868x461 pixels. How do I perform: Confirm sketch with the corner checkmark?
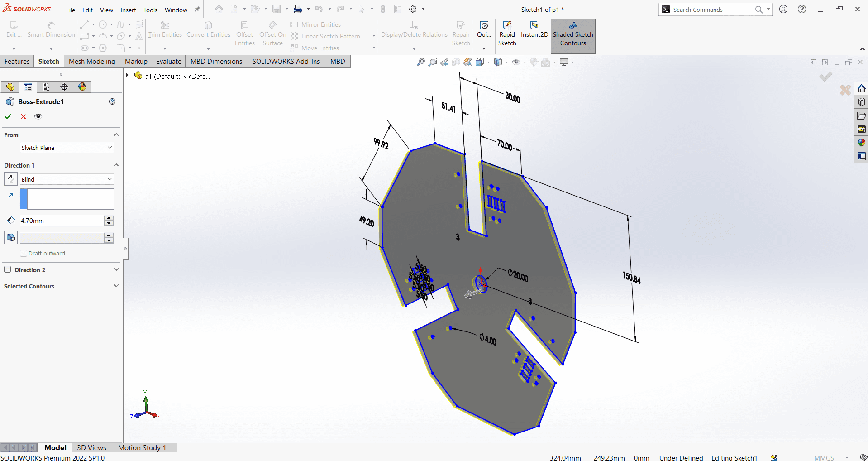coord(826,77)
